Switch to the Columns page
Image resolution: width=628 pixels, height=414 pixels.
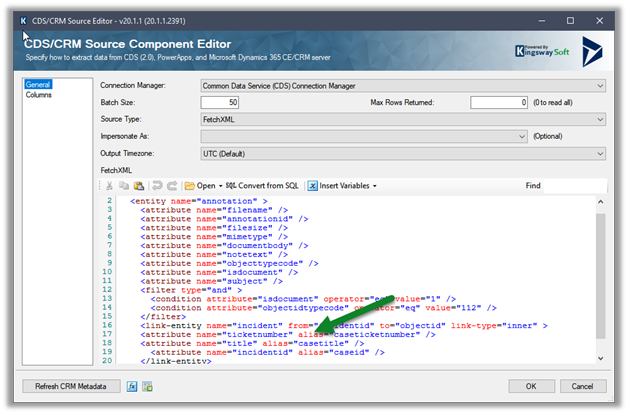click(x=39, y=96)
